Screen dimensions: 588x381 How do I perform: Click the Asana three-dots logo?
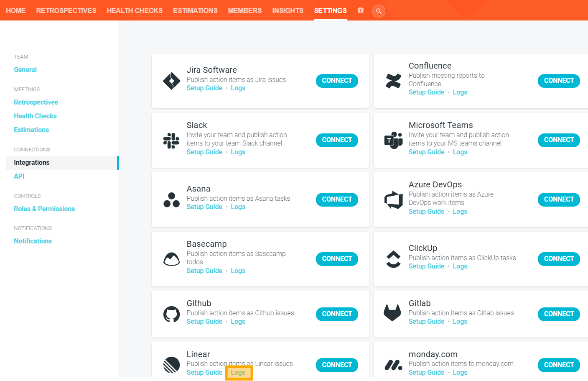[x=171, y=199]
